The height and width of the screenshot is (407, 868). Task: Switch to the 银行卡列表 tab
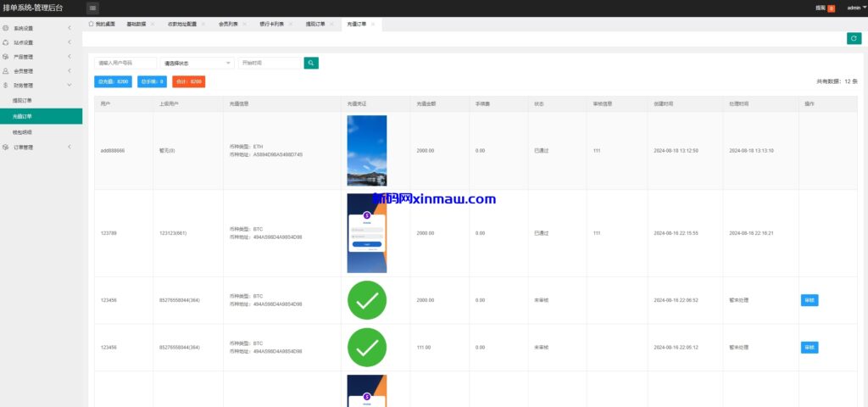(x=273, y=25)
